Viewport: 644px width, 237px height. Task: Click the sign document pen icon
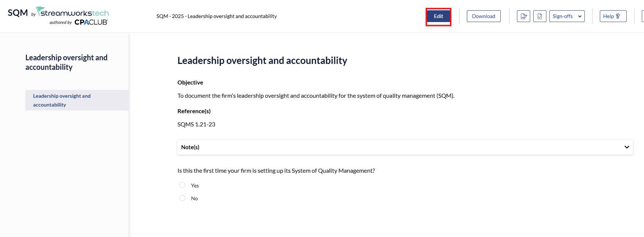click(523, 16)
